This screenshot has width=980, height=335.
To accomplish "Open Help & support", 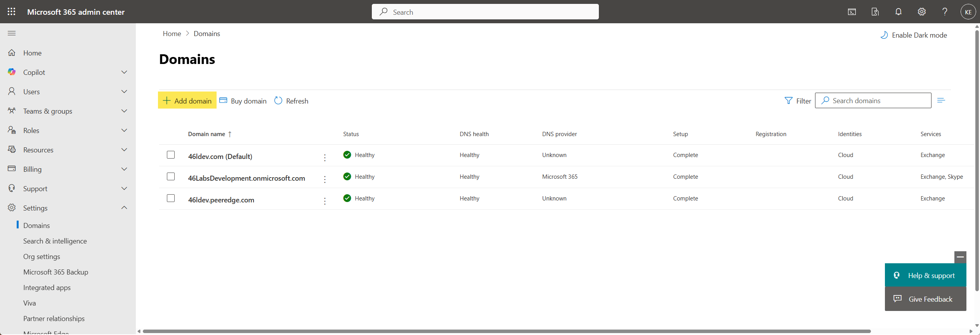I will [925, 275].
